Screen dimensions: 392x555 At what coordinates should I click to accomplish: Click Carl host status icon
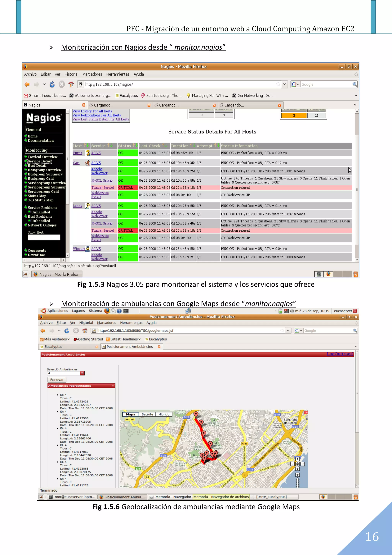pos(87,163)
